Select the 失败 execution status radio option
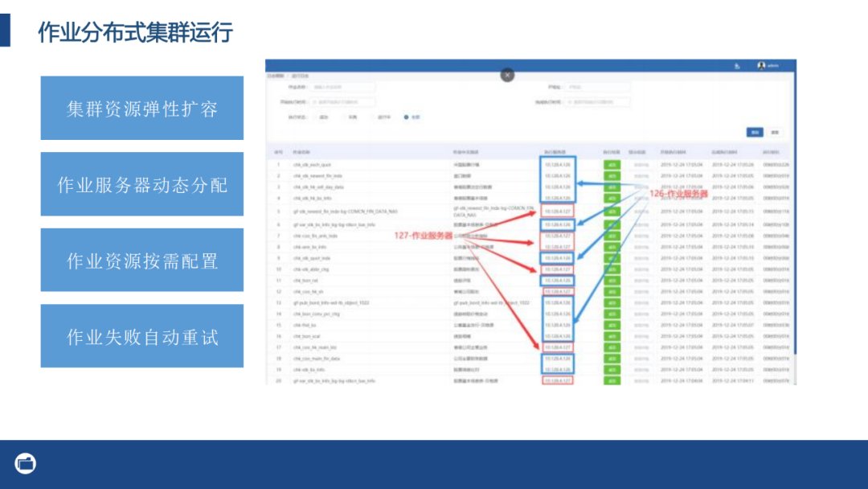 pos(350,117)
